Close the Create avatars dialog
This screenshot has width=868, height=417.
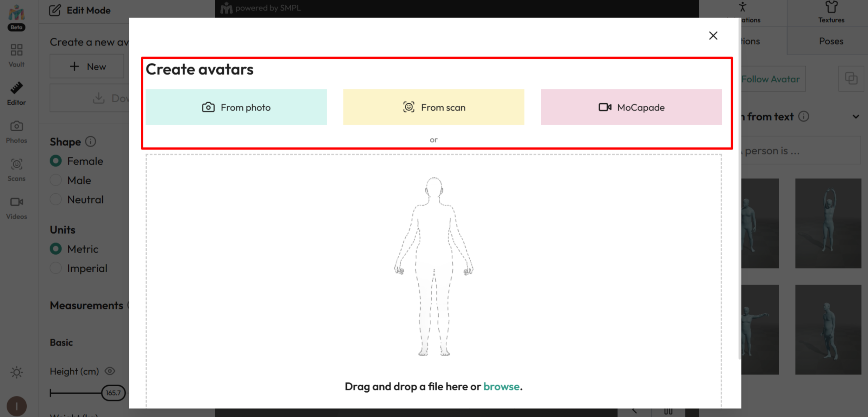pos(713,36)
